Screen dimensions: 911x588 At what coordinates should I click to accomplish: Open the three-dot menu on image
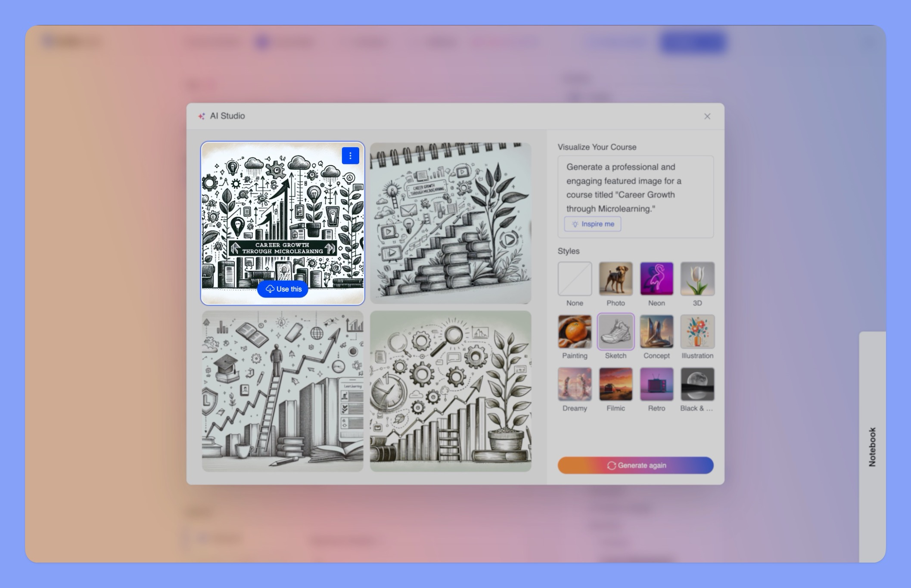point(350,155)
